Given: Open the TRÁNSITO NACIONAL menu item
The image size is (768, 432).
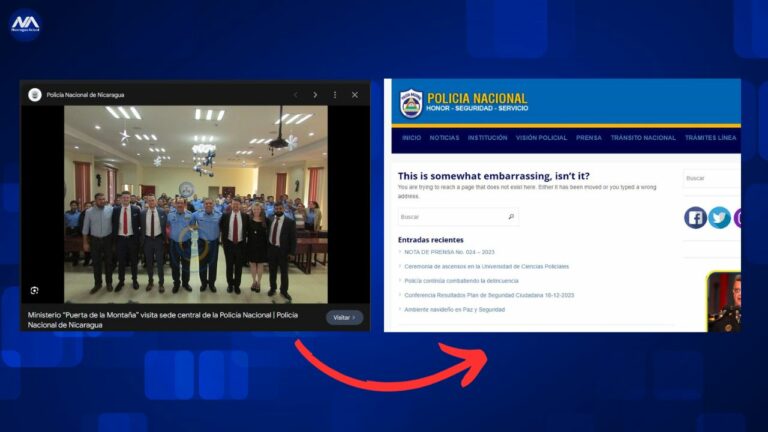Looking at the screenshot, I should pyautogui.click(x=643, y=138).
